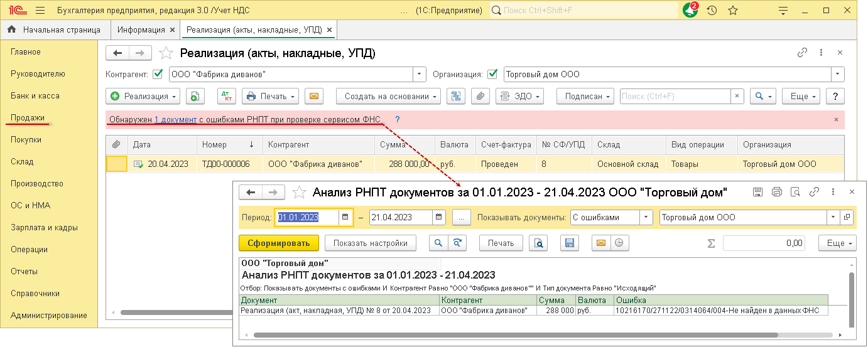The width and height of the screenshot is (868, 347).
Task: Open the 1 документ link in warning
Action: (175, 119)
